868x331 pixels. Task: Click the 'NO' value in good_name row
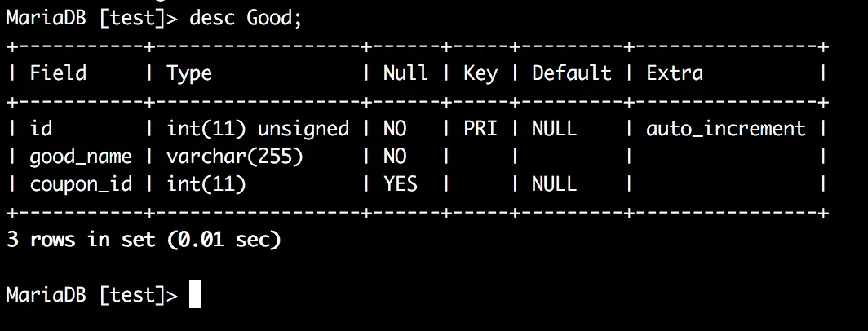(x=395, y=157)
